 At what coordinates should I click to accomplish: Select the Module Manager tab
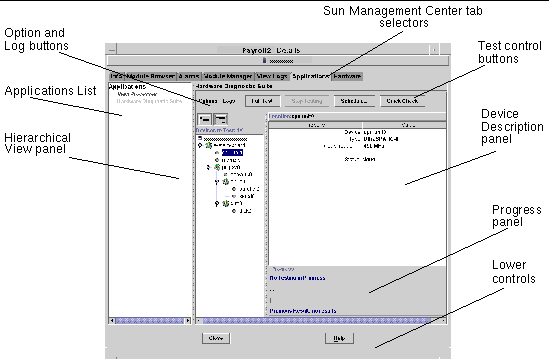[x=228, y=76]
